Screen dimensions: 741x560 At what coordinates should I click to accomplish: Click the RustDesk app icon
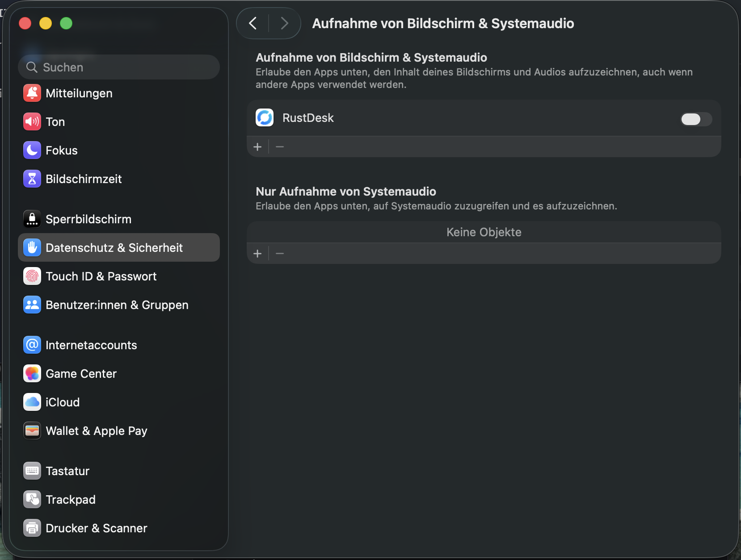pyautogui.click(x=265, y=117)
